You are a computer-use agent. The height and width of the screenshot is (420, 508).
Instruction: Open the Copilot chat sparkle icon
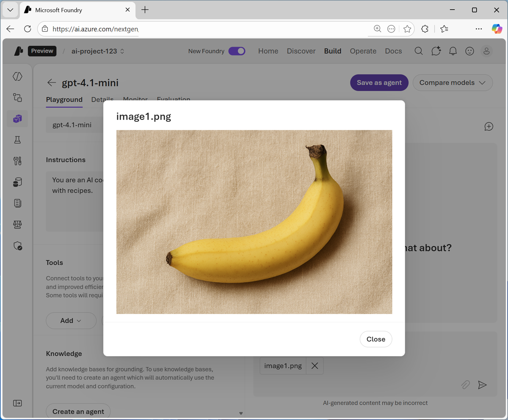click(x=436, y=51)
